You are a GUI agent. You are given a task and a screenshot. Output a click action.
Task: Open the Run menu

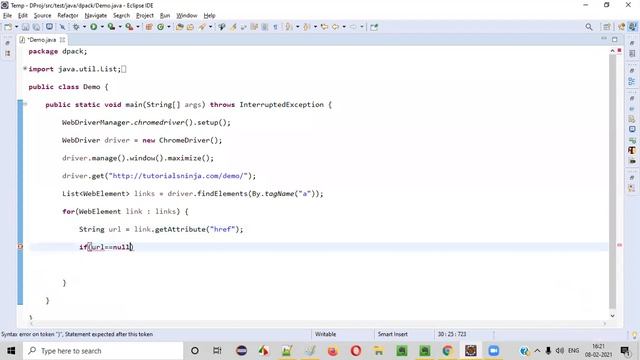point(165,16)
